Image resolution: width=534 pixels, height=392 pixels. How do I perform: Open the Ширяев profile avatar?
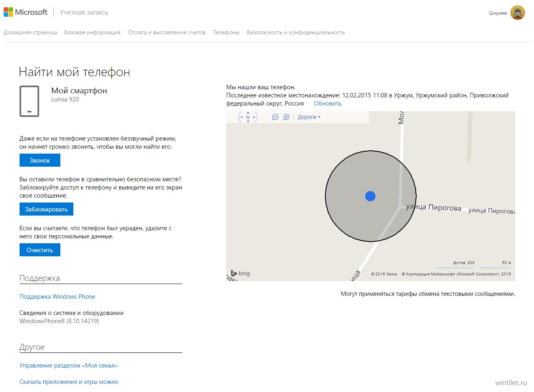(518, 13)
